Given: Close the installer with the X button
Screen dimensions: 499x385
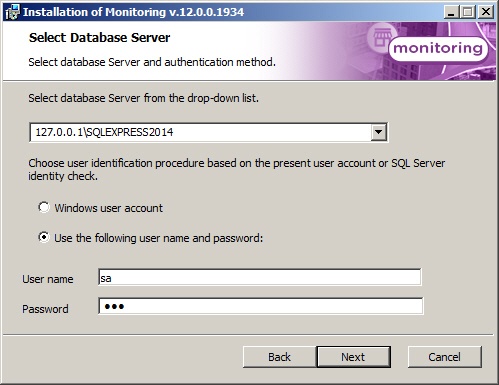Looking at the screenshot, I should point(486,12).
